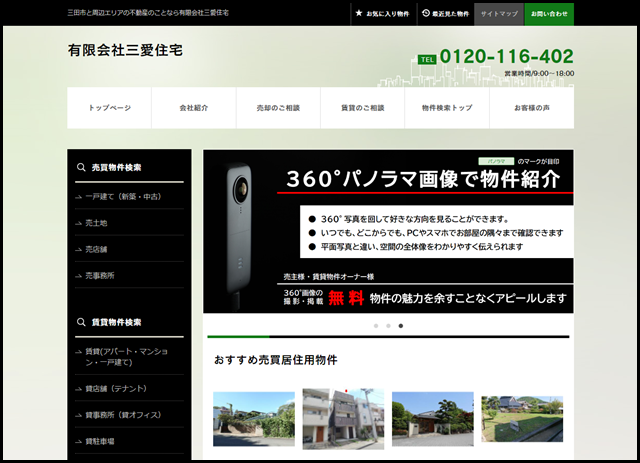Click the 賃貸物件検索 sidebar heading
The image size is (640, 463).
[x=116, y=322]
